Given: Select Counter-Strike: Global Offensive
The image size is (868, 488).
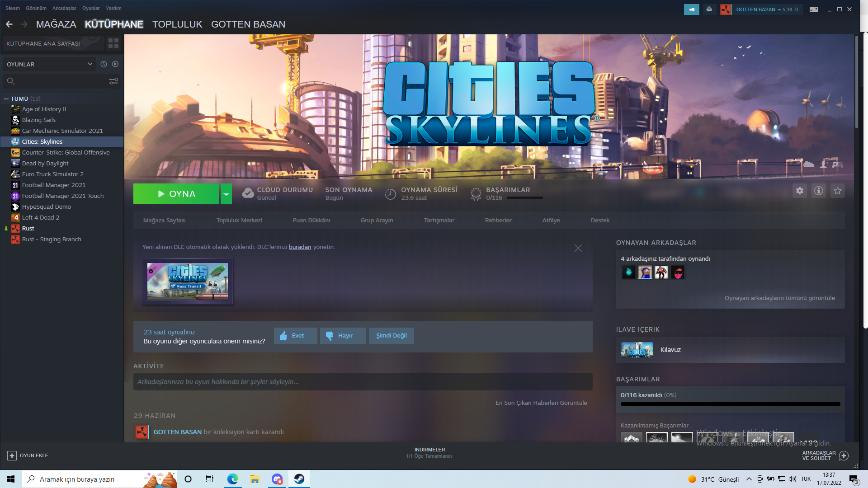Looking at the screenshot, I should [62, 153].
